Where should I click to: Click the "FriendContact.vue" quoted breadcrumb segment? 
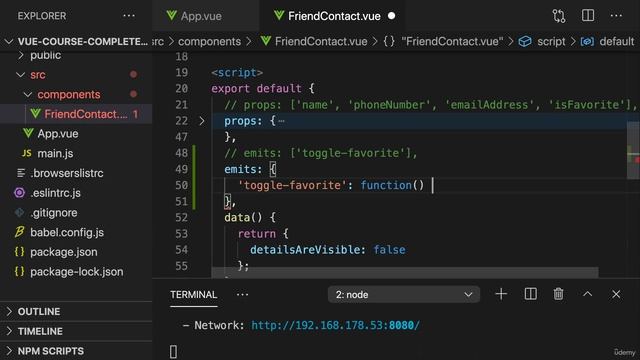click(x=452, y=42)
